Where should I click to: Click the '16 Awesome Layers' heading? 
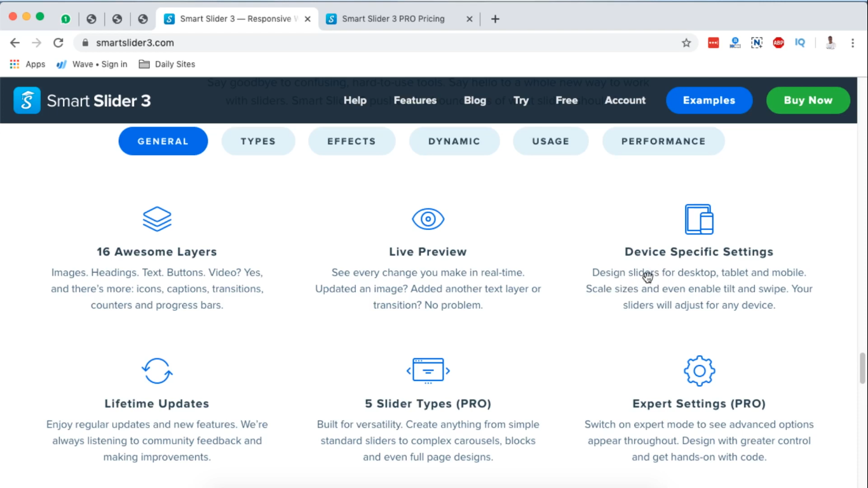click(x=157, y=252)
